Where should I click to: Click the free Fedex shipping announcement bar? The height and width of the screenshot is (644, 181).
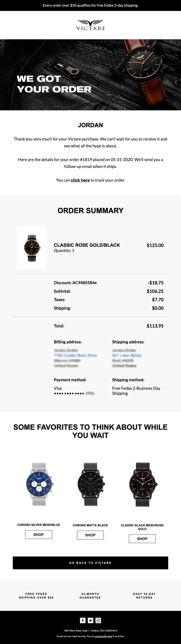(x=90, y=5)
